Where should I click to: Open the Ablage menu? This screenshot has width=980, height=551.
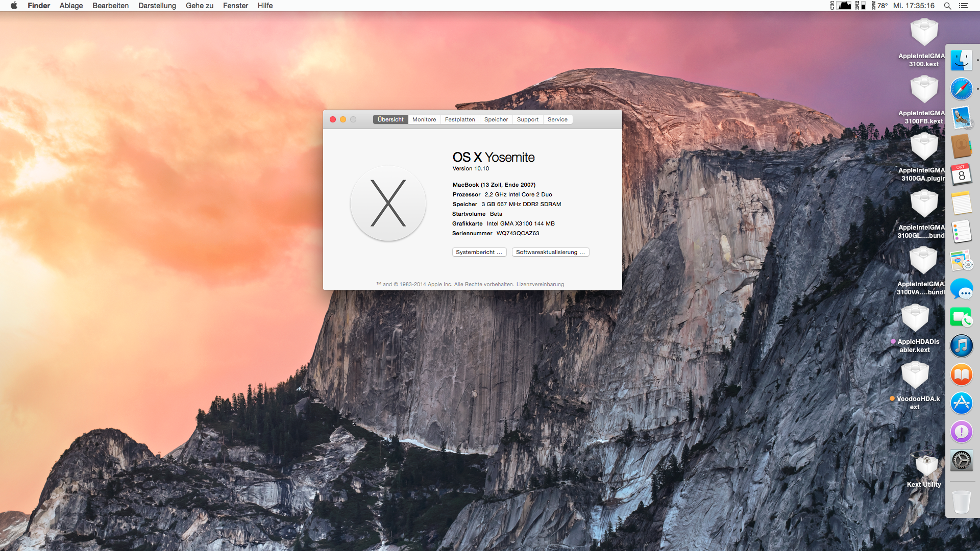tap(71, 6)
